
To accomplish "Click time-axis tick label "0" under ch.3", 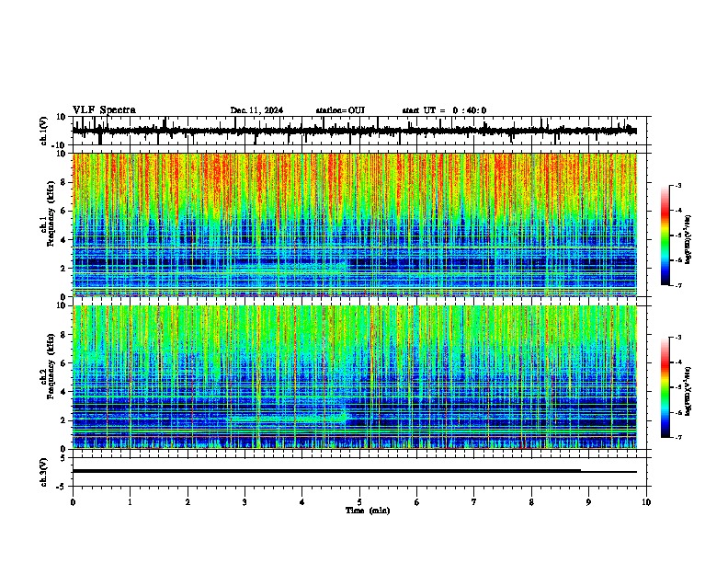I will (x=73, y=502).
